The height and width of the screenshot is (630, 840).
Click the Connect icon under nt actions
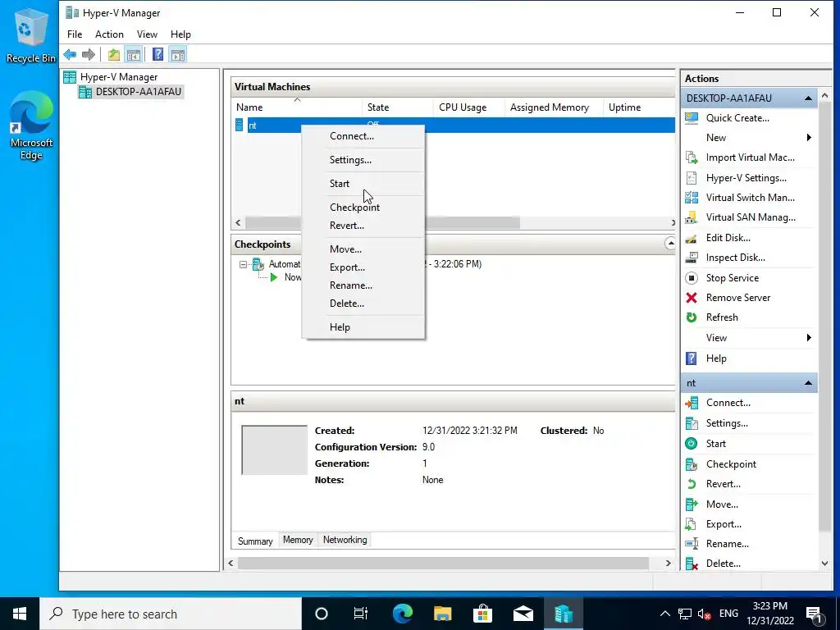pyautogui.click(x=692, y=403)
